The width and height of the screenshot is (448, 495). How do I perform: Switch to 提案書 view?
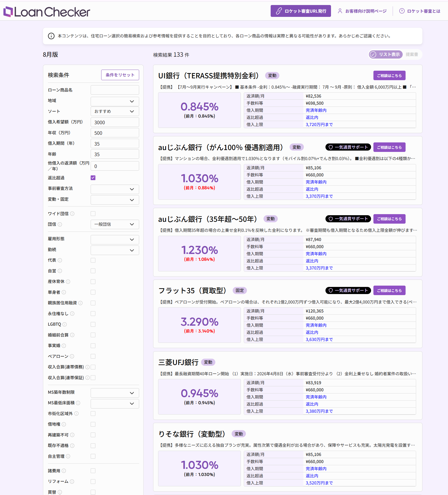point(412,54)
